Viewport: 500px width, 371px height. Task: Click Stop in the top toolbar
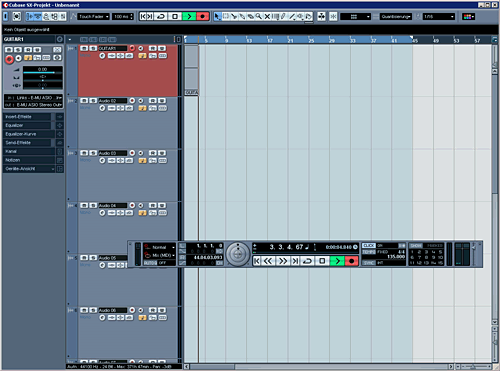point(175,16)
